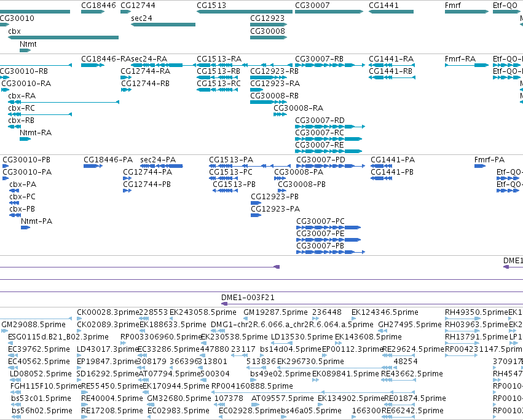Select protein Fmrf-PA
Viewport: 523px width, 420px height.
pos(489,160)
